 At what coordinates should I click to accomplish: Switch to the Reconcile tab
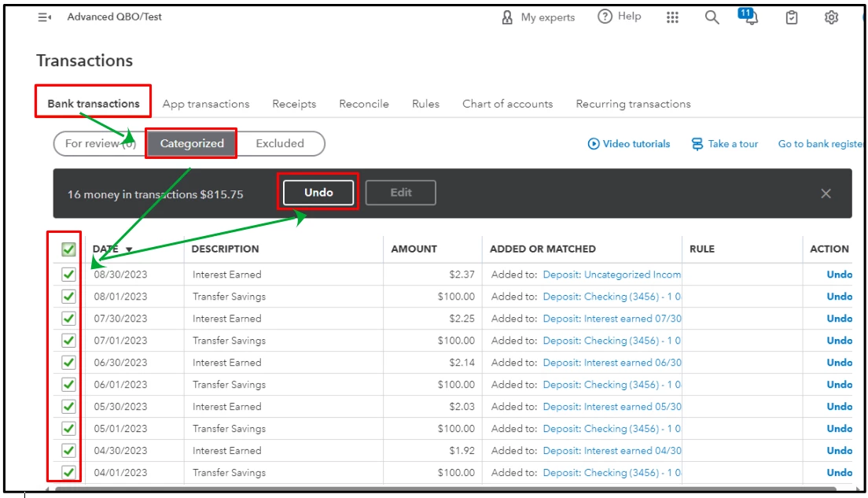coord(364,104)
